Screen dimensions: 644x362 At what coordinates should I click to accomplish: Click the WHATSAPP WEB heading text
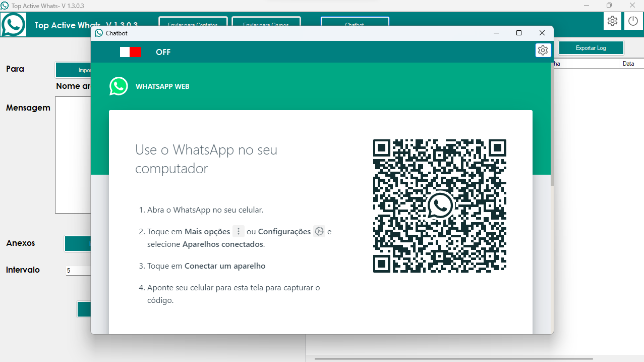pyautogui.click(x=162, y=86)
